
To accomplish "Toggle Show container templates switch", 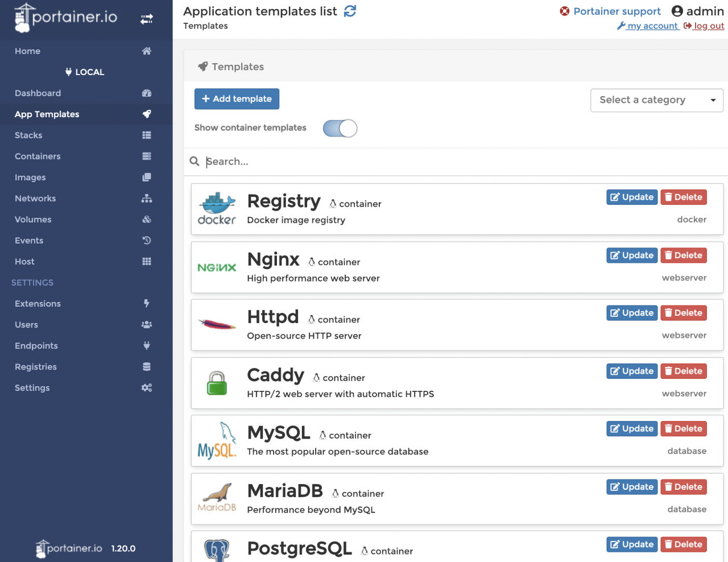I will (340, 129).
